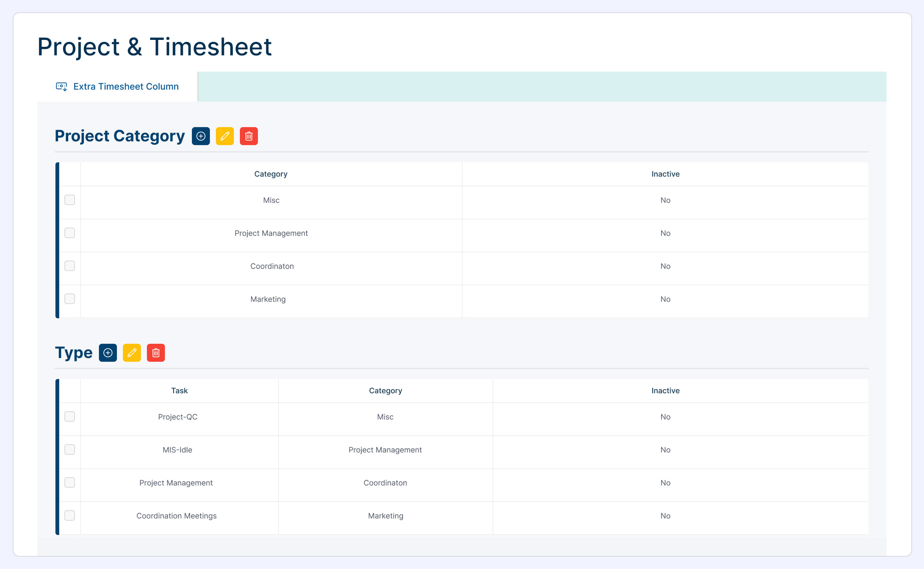
Task: Click the Category header in Type table
Action: pyautogui.click(x=385, y=390)
